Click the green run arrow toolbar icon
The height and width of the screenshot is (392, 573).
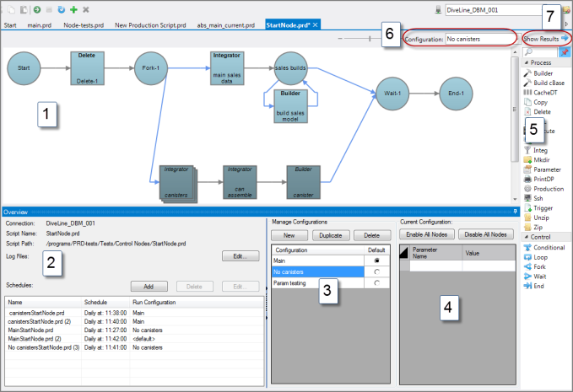pyautogui.click(x=37, y=9)
